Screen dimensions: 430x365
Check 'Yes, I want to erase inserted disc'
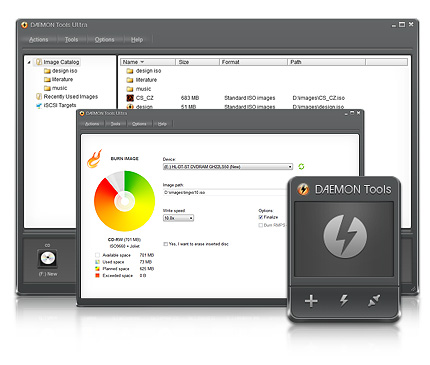pyautogui.click(x=165, y=244)
